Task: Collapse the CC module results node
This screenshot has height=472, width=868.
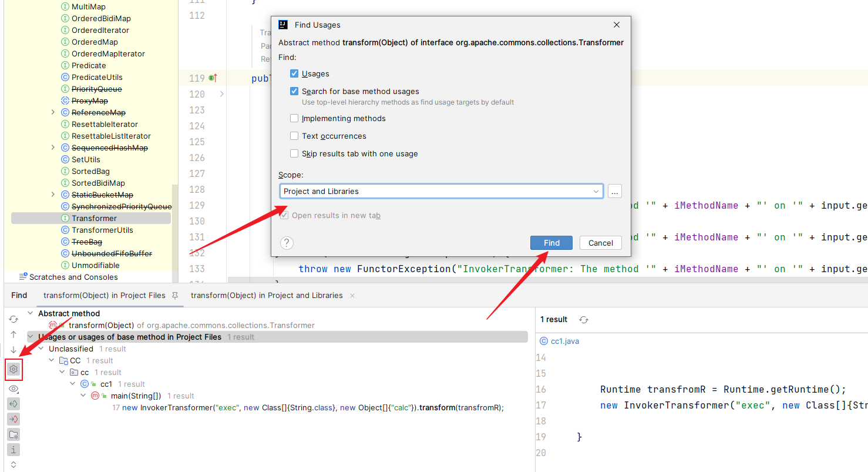Action: (52, 360)
